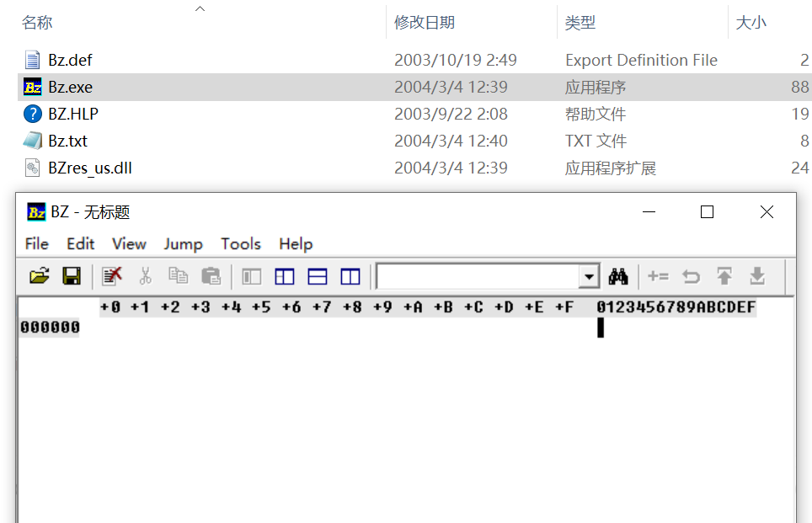Select Bz.txt file name
The width and height of the screenshot is (812, 523).
coord(68,141)
